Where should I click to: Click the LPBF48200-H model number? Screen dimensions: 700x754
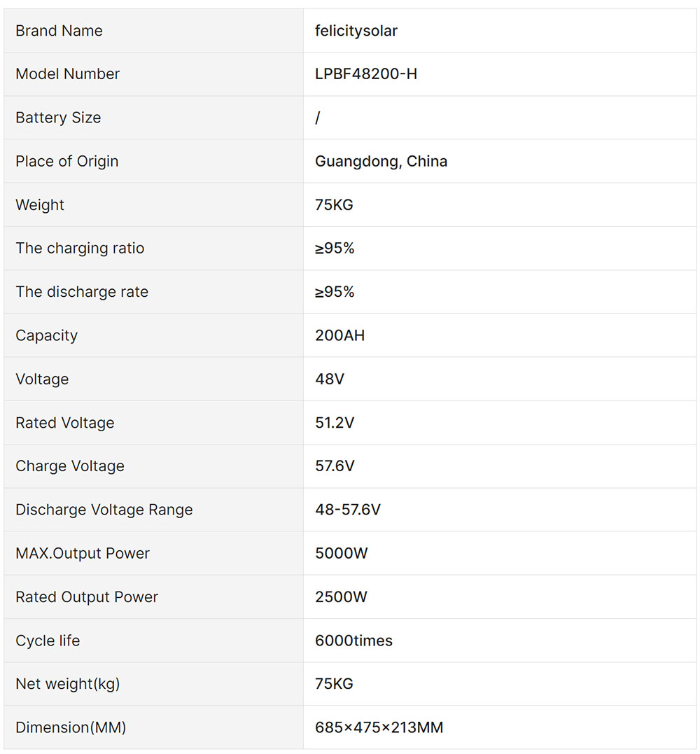click(366, 74)
